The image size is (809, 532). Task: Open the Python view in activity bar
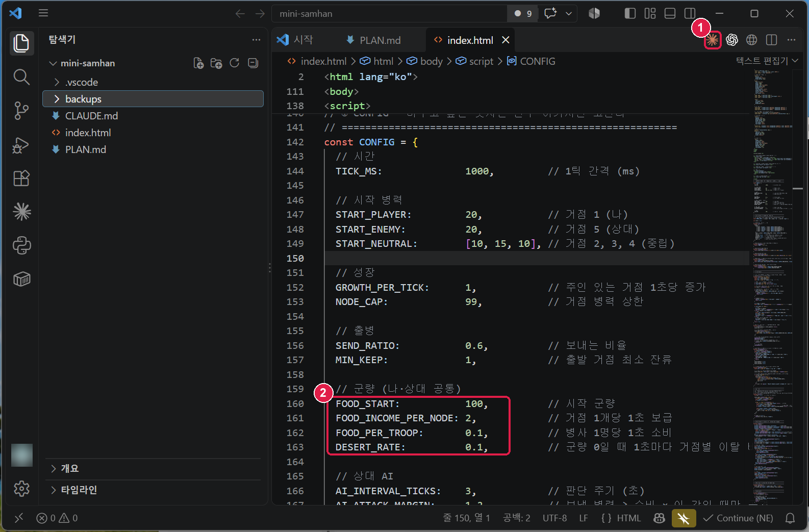tap(21, 245)
